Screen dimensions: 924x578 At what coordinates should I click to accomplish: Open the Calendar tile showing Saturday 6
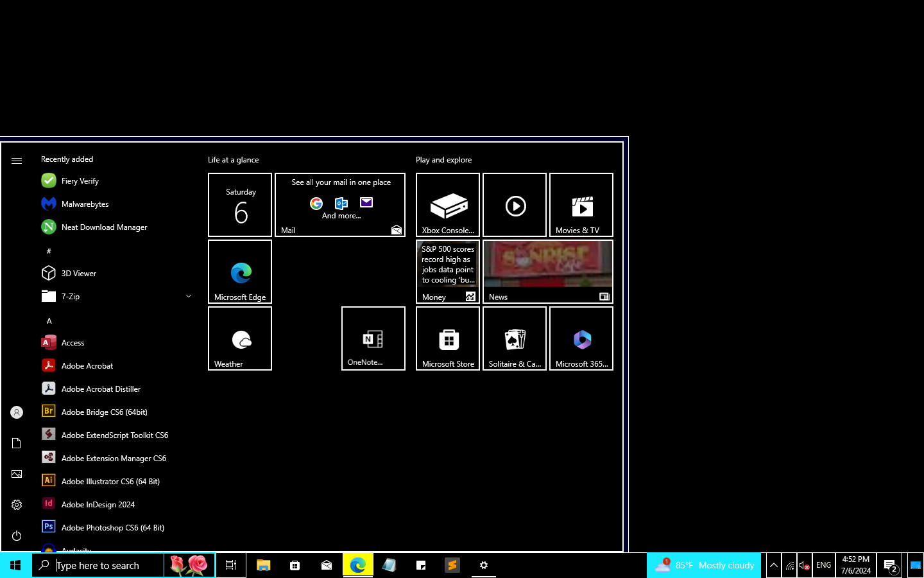240,205
